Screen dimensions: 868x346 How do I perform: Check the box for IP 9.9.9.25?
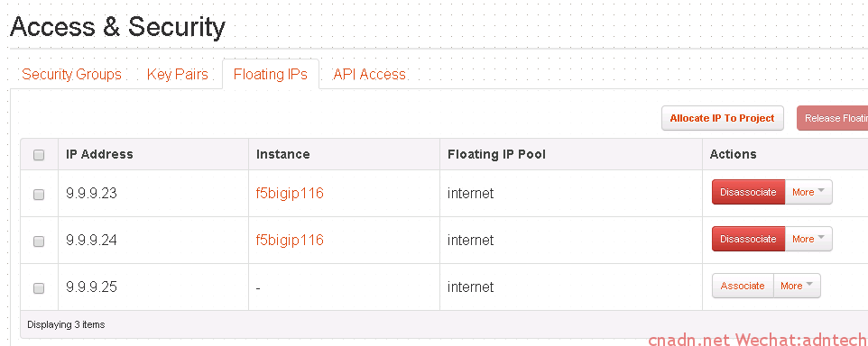click(x=39, y=288)
